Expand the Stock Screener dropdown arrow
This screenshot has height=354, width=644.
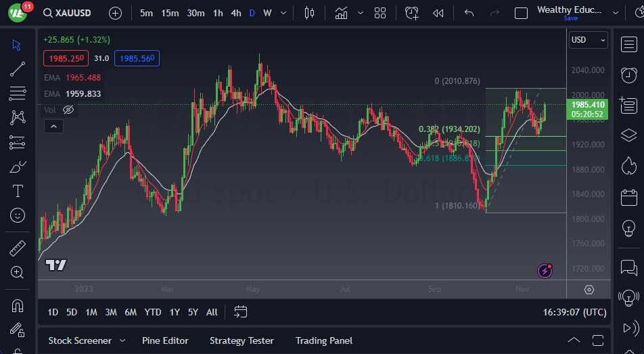point(122,340)
